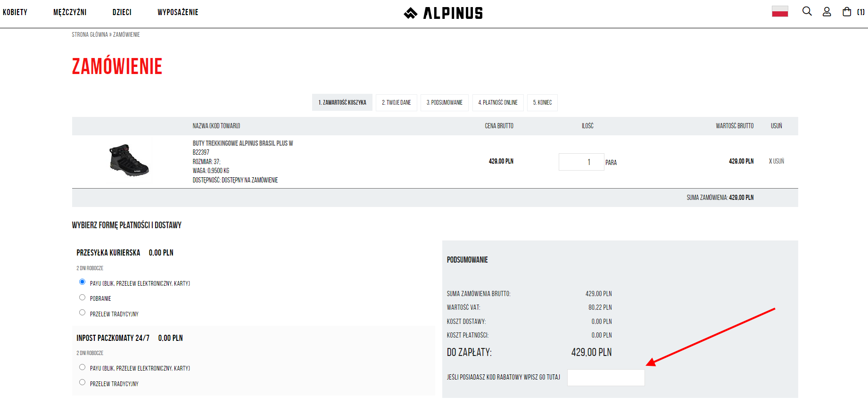Open the shopping bag cart icon
The height and width of the screenshot is (405, 868).
[x=847, y=12]
